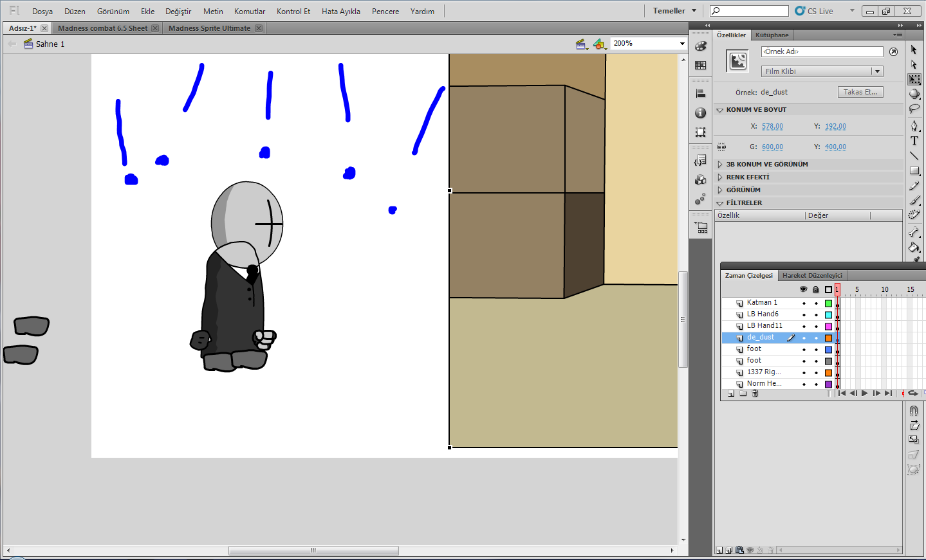This screenshot has height=560, width=926.
Task: Open the Swatches grid panel icon
Action: (701, 66)
